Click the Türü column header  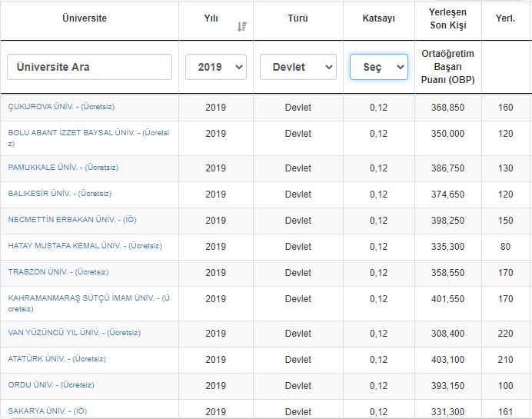298,18
